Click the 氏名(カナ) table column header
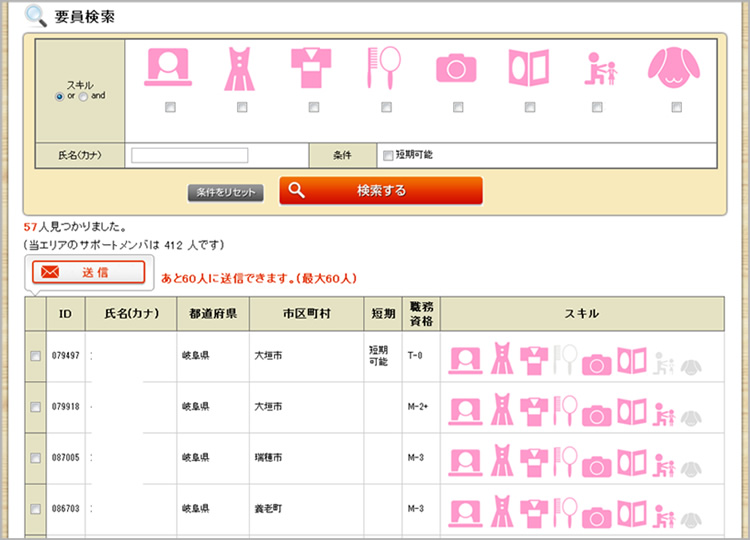Screen dimensions: 750x540 [131, 314]
